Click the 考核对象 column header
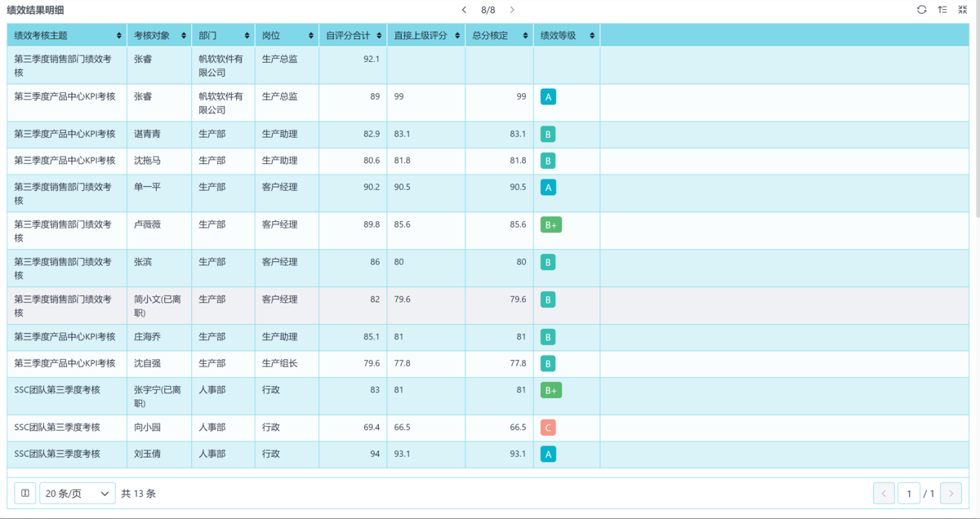 [x=159, y=36]
